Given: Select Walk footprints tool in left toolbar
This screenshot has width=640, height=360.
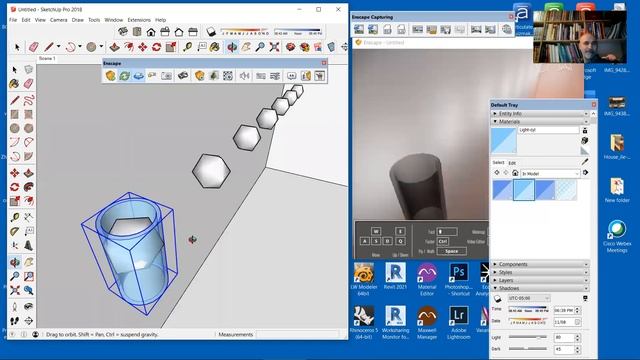Looking at the screenshot, I should 15,321.
